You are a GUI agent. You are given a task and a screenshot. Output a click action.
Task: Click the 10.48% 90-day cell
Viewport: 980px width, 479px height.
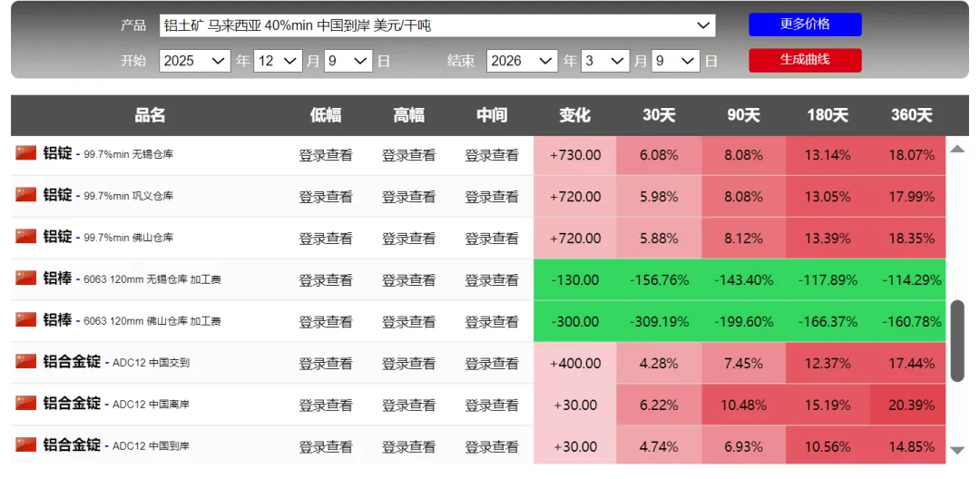point(743,406)
